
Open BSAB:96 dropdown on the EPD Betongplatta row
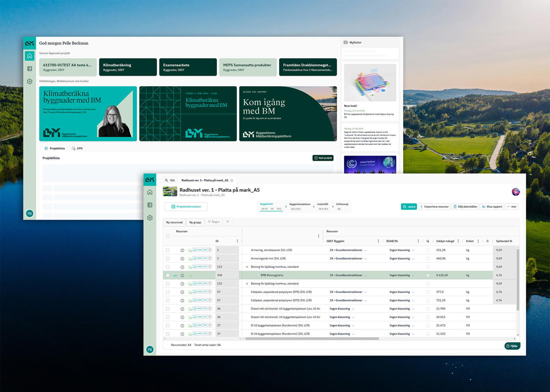(413, 275)
